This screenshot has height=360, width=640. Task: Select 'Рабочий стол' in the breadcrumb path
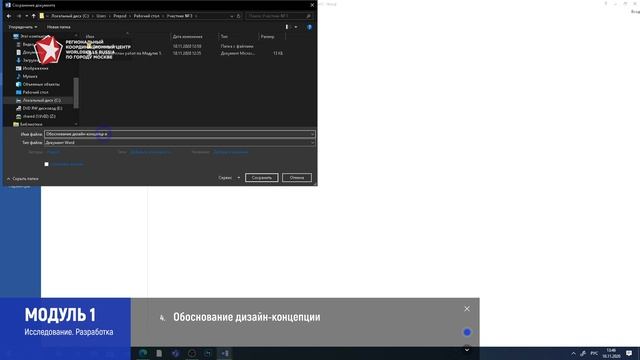[x=147, y=16]
